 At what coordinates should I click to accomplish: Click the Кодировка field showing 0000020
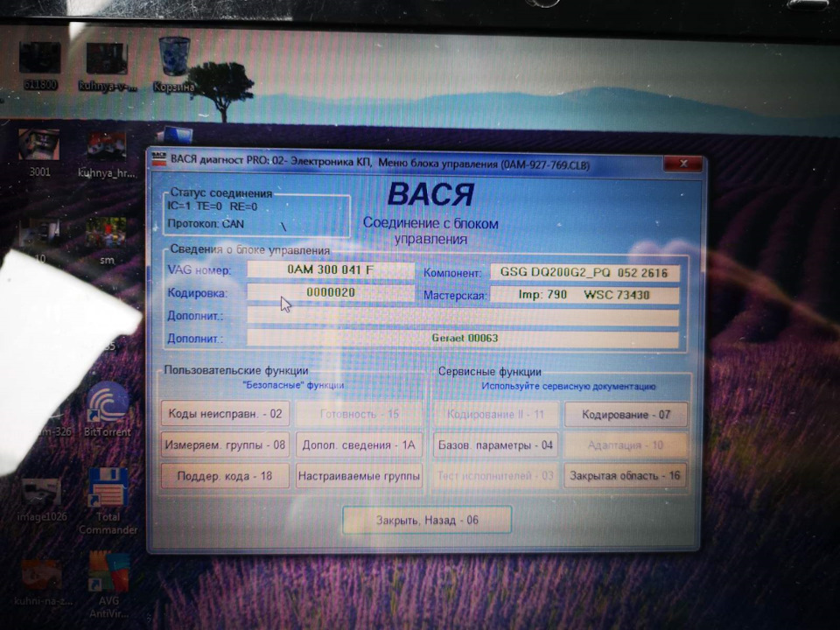click(331, 292)
